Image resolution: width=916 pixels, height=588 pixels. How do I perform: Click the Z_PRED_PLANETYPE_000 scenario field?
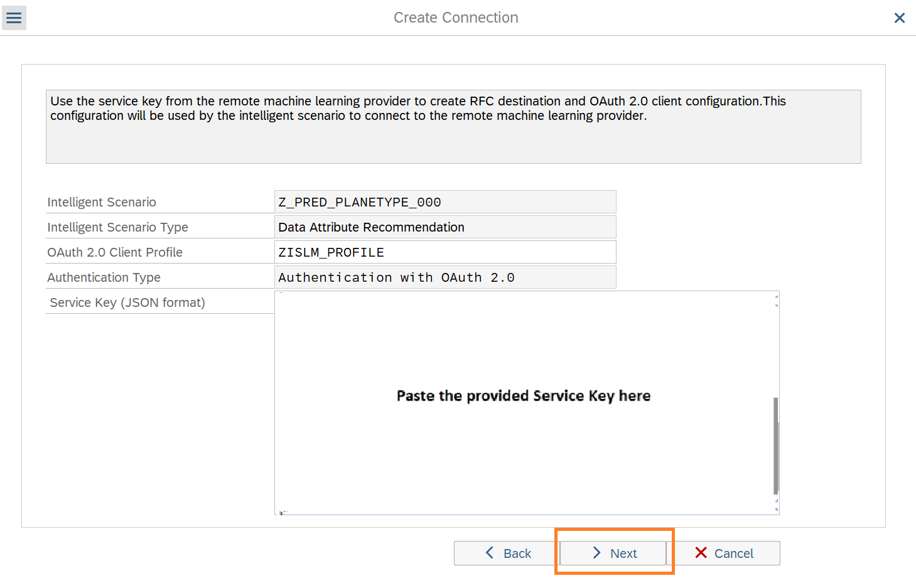445,202
